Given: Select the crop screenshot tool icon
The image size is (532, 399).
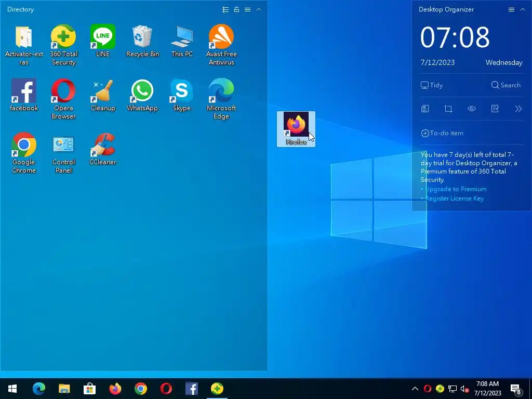Looking at the screenshot, I should [x=448, y=109].
